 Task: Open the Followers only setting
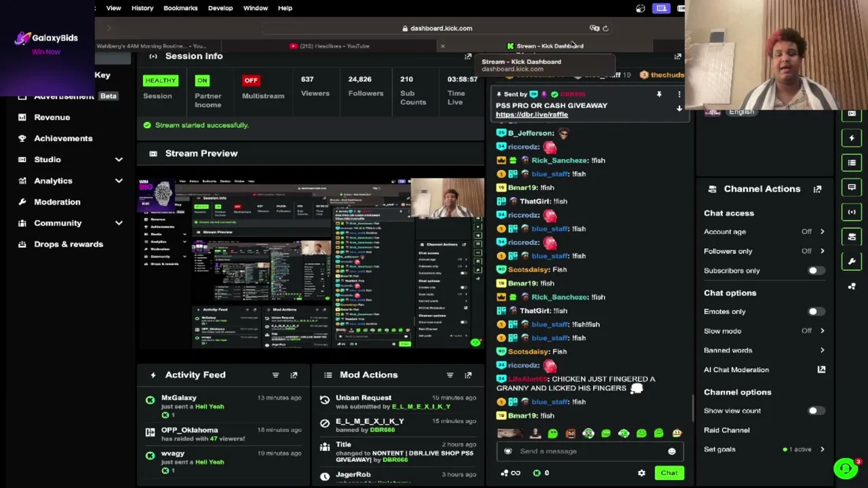pyautogui.click(x=764, y=251)
